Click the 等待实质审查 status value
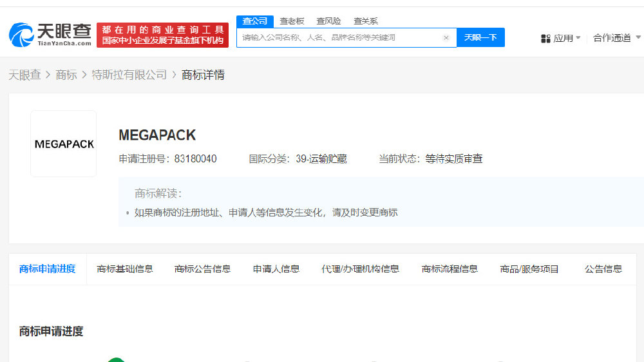 [454, 159]
